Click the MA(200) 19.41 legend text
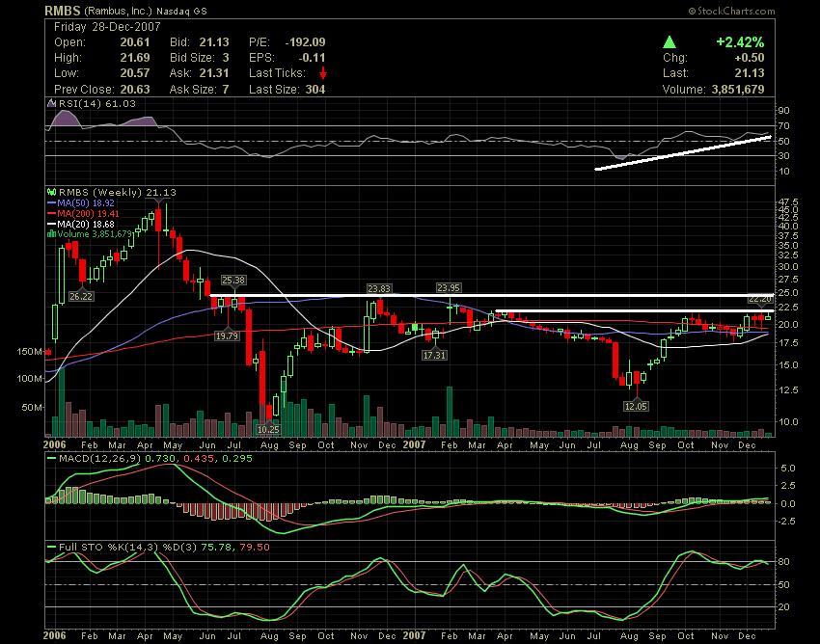 pos(89,213)
